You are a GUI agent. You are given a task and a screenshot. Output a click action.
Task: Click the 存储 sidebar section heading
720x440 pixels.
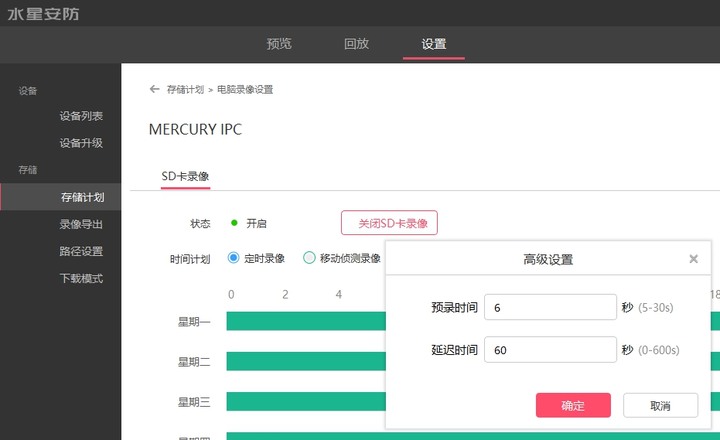(x=28, y=170)
